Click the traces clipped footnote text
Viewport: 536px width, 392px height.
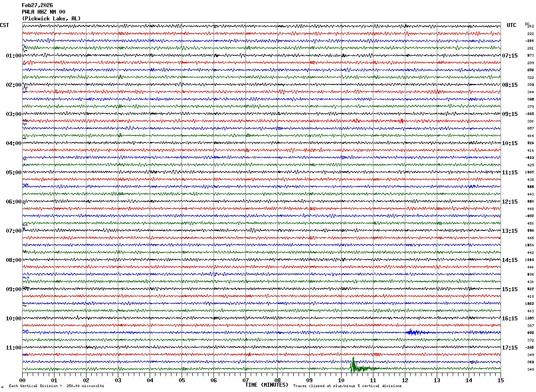click(x=347, y=386)
